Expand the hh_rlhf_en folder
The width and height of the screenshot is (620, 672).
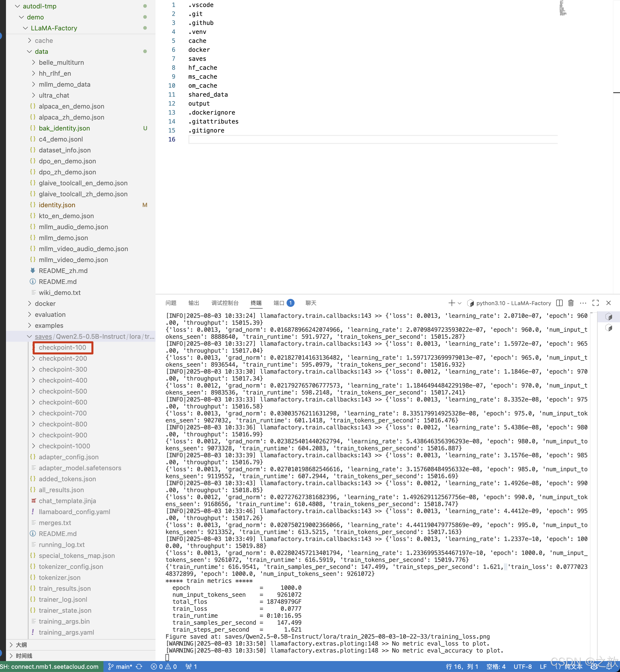[34, 73]
